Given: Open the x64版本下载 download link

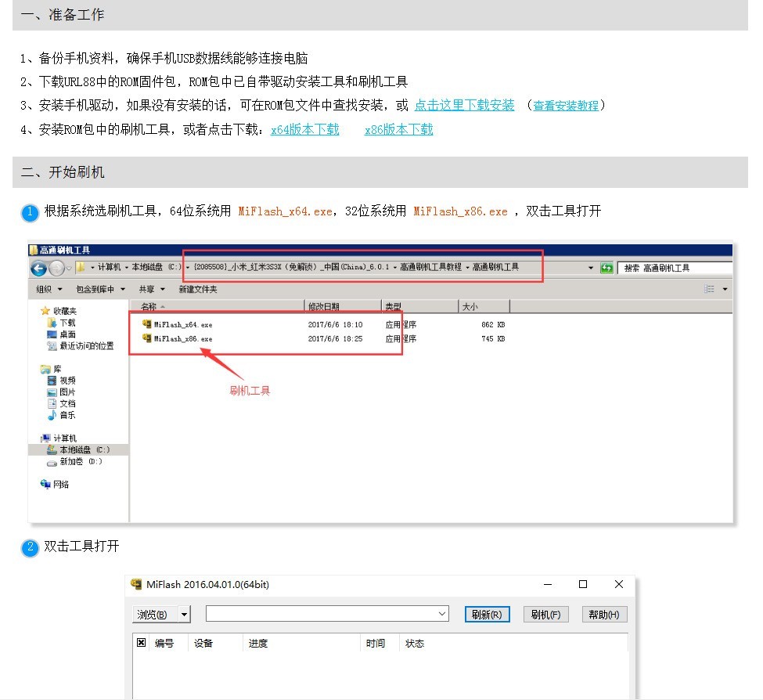Looking at the screenshot, I should pos(305,128).
